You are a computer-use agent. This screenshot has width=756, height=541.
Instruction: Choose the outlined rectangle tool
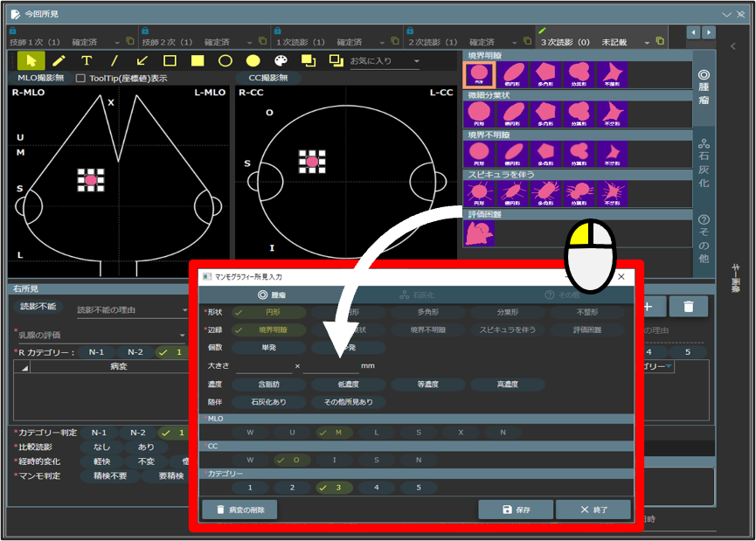coord(170,61)
